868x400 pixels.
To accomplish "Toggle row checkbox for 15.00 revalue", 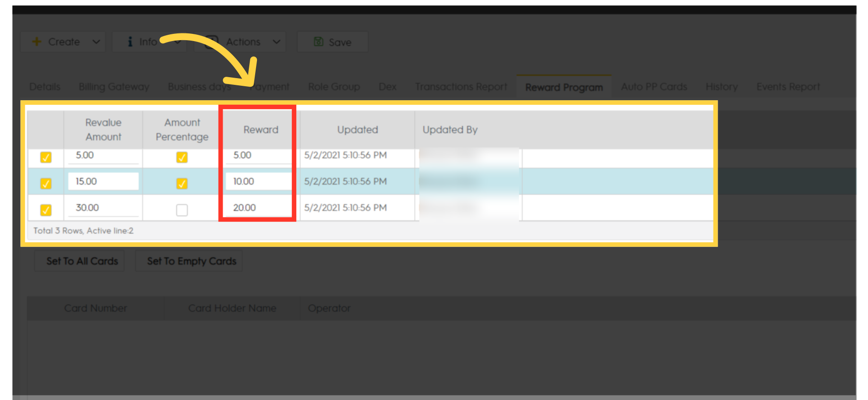I will click(x=46, y=183).
